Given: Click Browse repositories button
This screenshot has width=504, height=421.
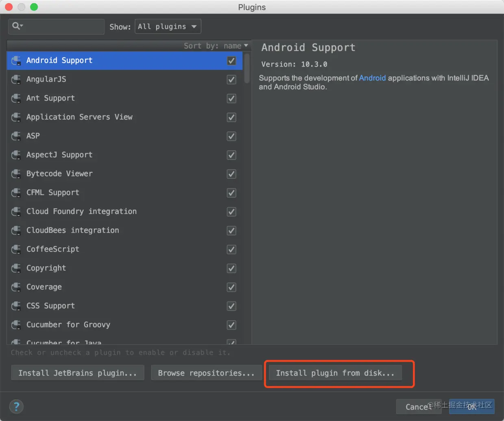Looking at the screenshot, I should point(206,373).
